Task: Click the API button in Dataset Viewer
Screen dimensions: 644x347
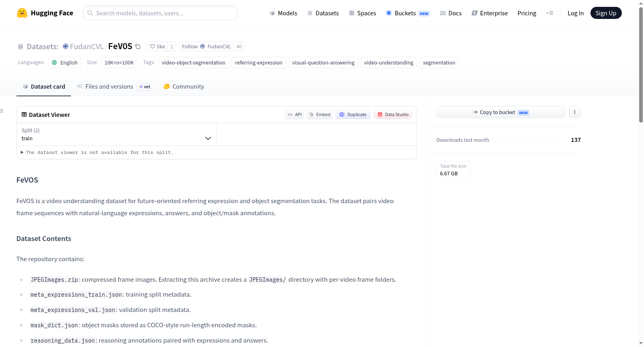Action: (295, 114)
